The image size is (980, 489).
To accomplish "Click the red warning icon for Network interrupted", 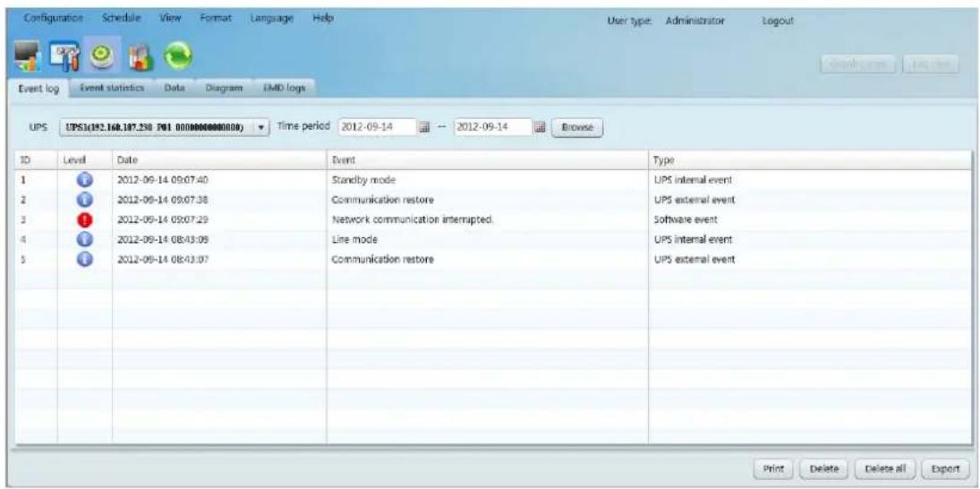I will click(85, 219).
